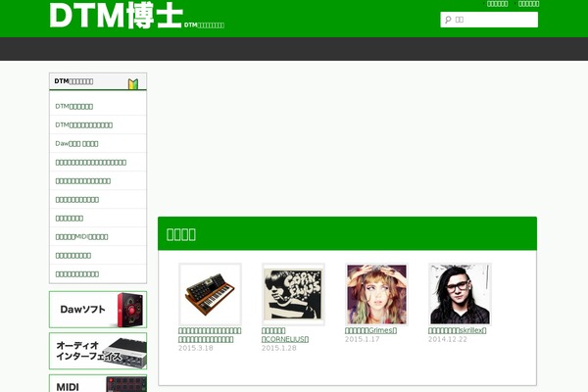Click the date 2015.3.18

pyautogui.click(x=196, y=348)
